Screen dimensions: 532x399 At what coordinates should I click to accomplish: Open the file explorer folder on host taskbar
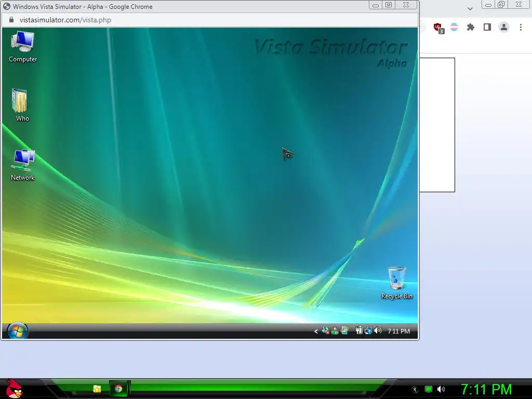pyautogui.click(x=97, y=389)
